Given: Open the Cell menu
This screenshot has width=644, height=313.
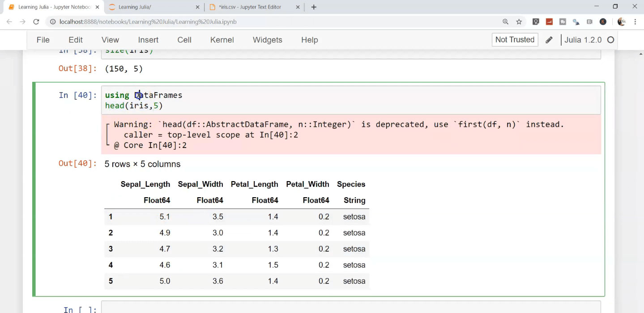Looking at the screenshot, I should 184,40.
